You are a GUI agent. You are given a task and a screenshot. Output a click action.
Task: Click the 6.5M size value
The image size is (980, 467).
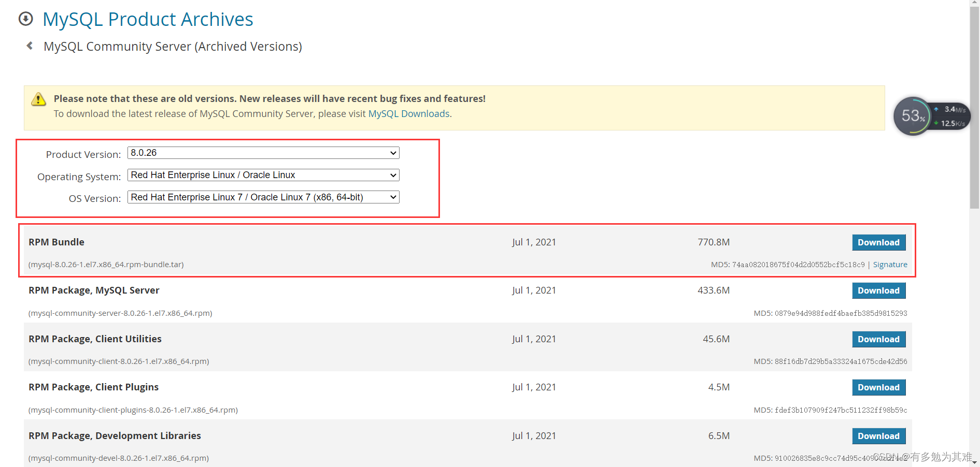click(x=719, y=435)
